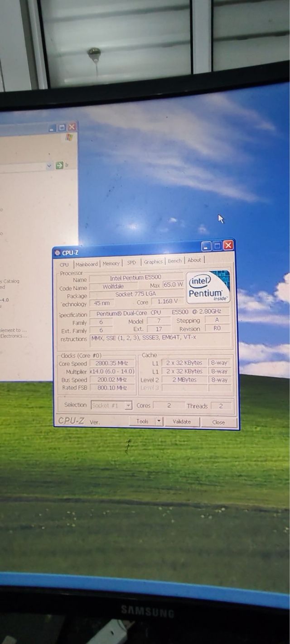Click the green Go arrow in background window
The image size is (290, 644).
59,166
